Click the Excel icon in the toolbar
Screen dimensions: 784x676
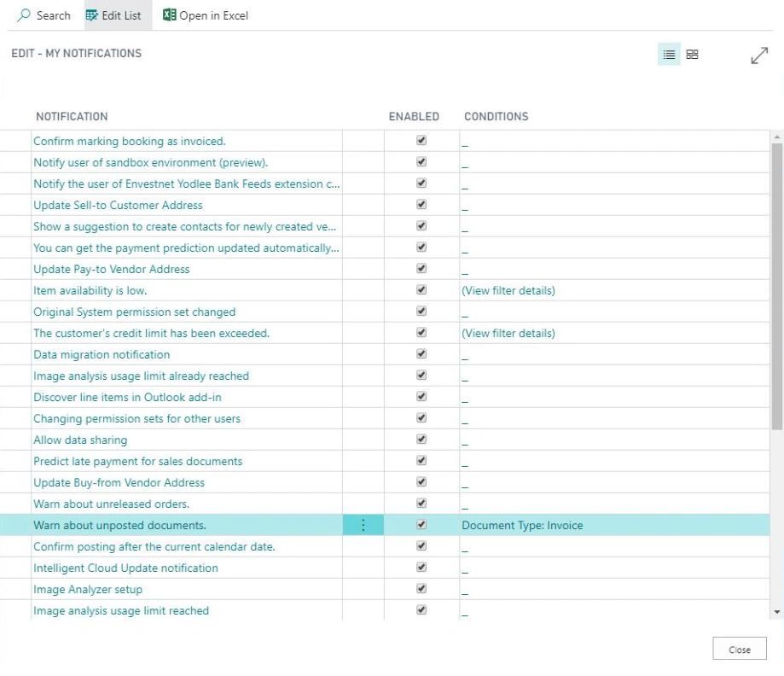(x=170, y=15)
